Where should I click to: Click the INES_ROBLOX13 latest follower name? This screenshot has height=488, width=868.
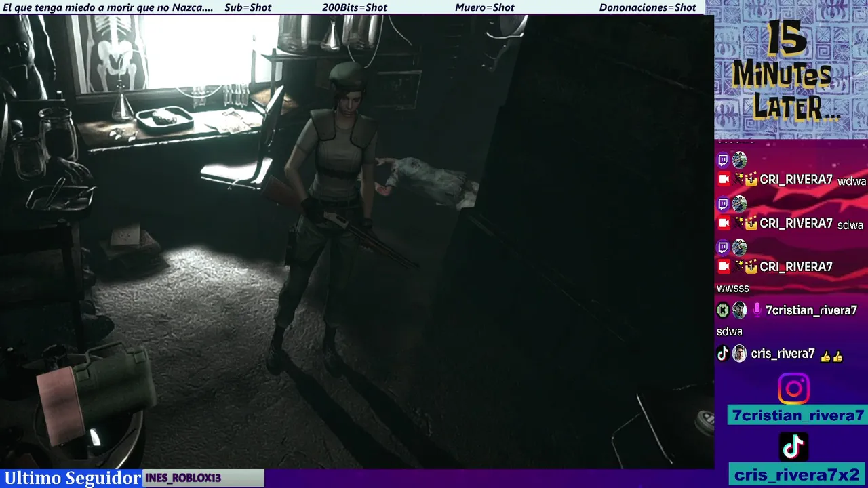coord(183,478)
